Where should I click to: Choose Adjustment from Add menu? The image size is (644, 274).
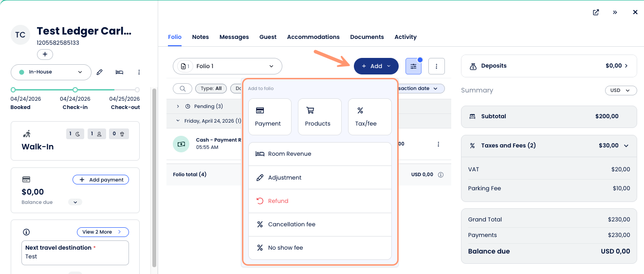pyautogui.click(x=320, y=178)
